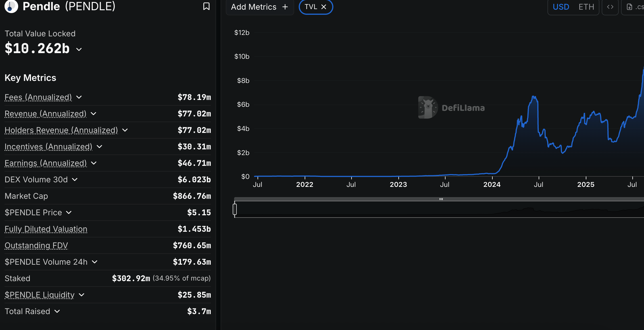Viewport: 644px width, 330px height.
Task: Click the DEX Volume 30d value $6.023b
Action: click(194, 180)
